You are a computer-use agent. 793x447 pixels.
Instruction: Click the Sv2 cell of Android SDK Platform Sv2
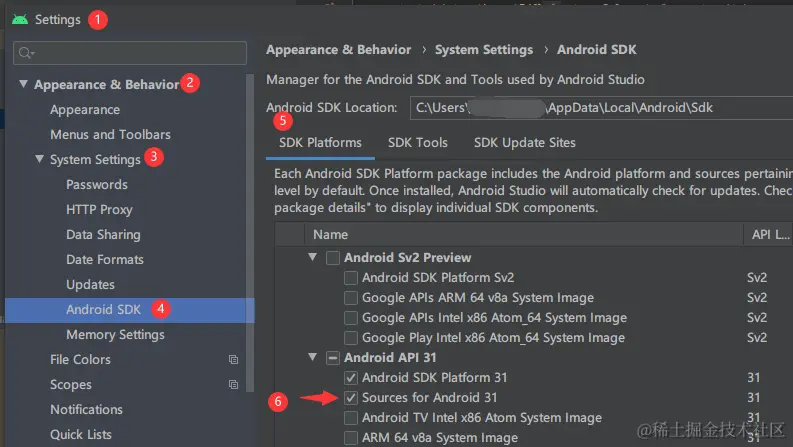[x=757, y=278]
